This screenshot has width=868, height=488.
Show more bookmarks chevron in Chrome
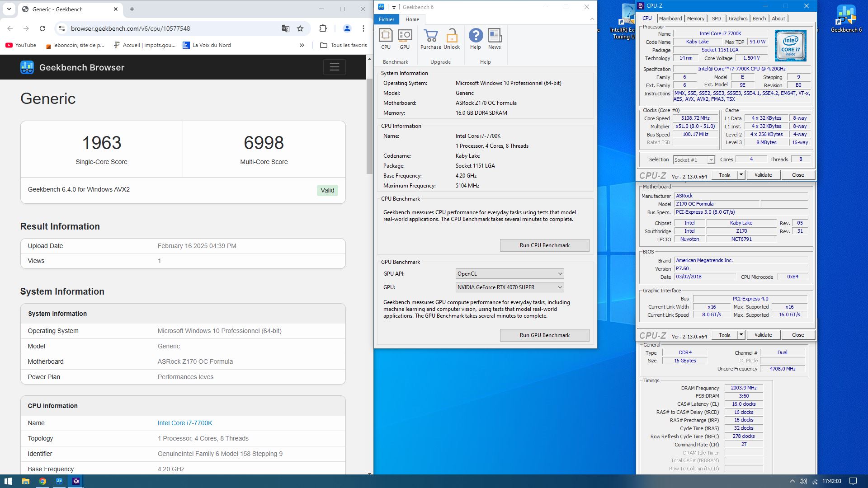302,45
